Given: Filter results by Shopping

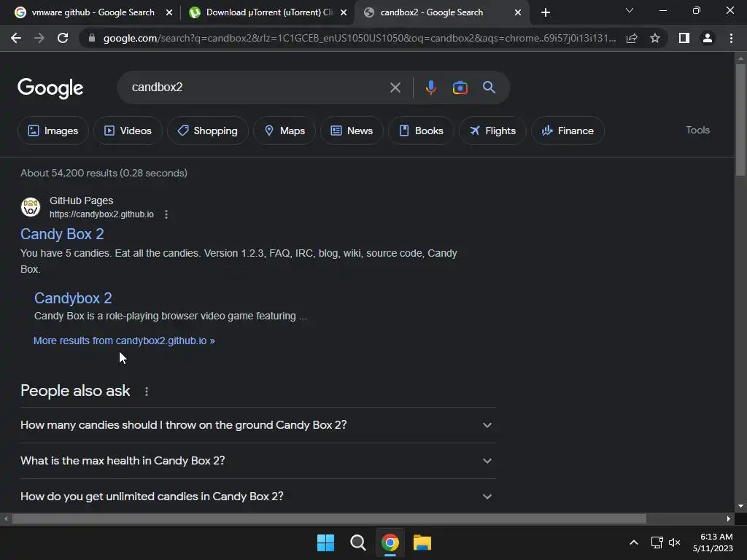Looking at the screenshot, I should tap(208, 131).
